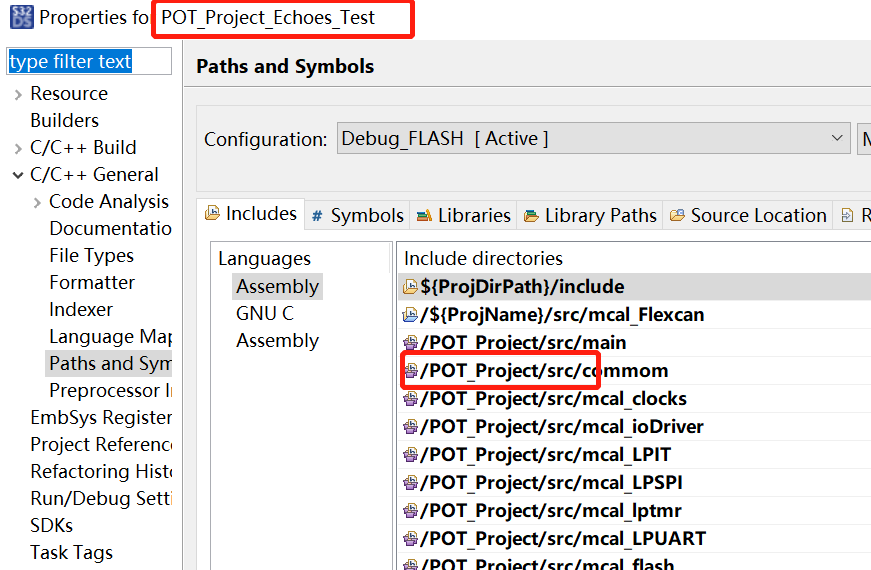Image resolution: width=871 pixels, height=570 pixels.
Task: Click the Libraries tab books icon
Action: click(x=424, y=216)
